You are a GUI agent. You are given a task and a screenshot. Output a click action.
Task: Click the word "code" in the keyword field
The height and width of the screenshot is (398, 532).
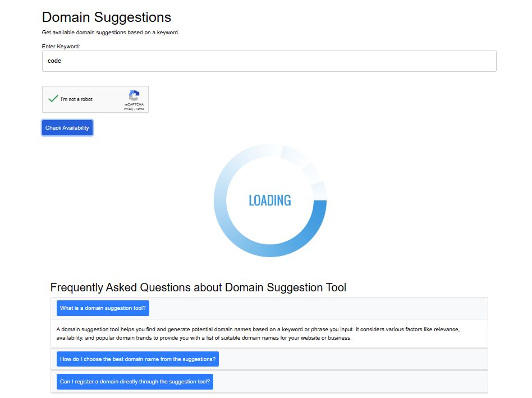pos(54,61)
